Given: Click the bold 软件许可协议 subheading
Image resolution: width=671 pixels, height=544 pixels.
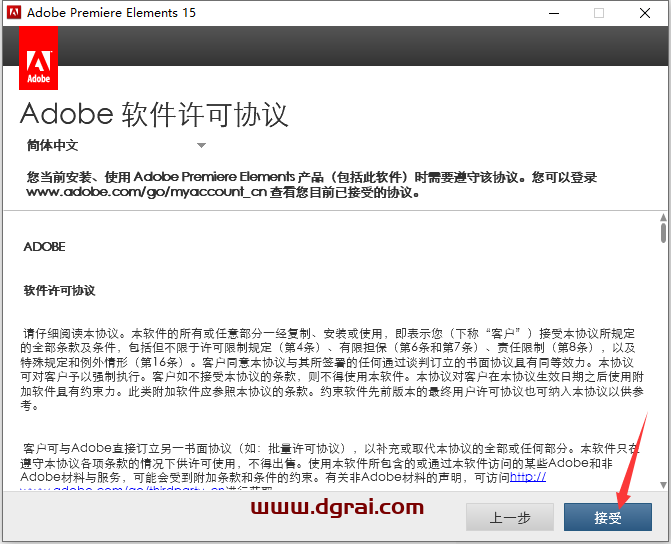Looking at the screenshot, I should 59,291.
